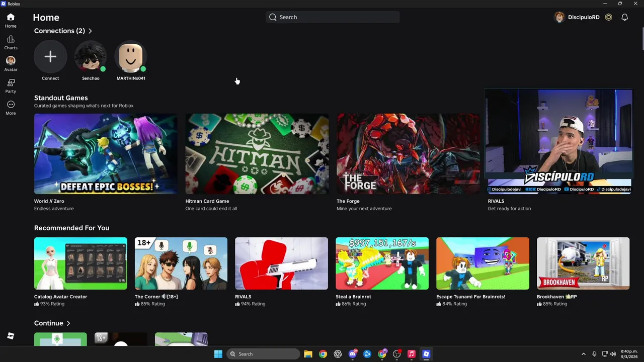Open The Corner [18+] game thumbnail
Image resolution: width=644 pixels, height=362 pixels.
tap(181, 263)
